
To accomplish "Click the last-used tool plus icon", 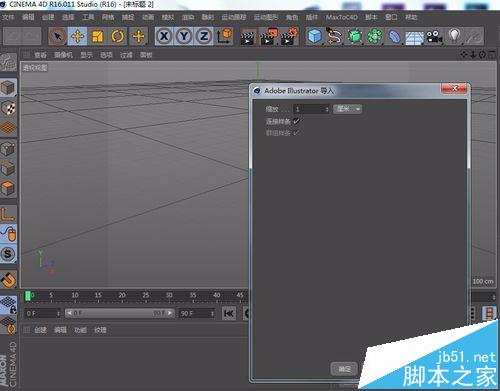I will tap(138, 36).
